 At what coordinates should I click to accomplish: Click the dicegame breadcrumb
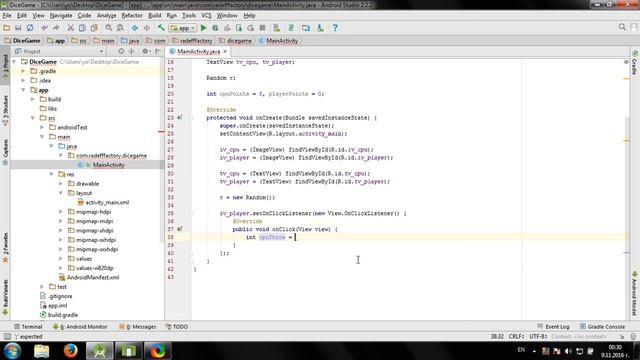(x=236, y=41)
